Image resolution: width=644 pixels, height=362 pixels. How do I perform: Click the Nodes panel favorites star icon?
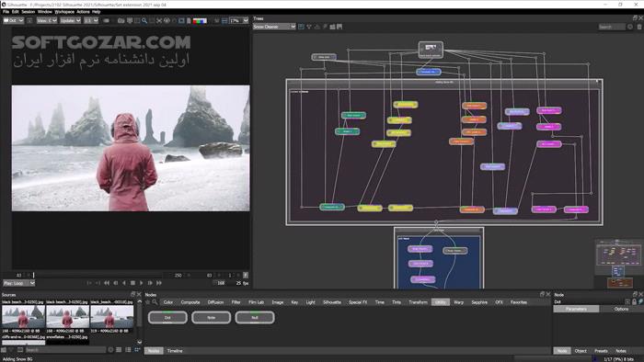(148, 302)
